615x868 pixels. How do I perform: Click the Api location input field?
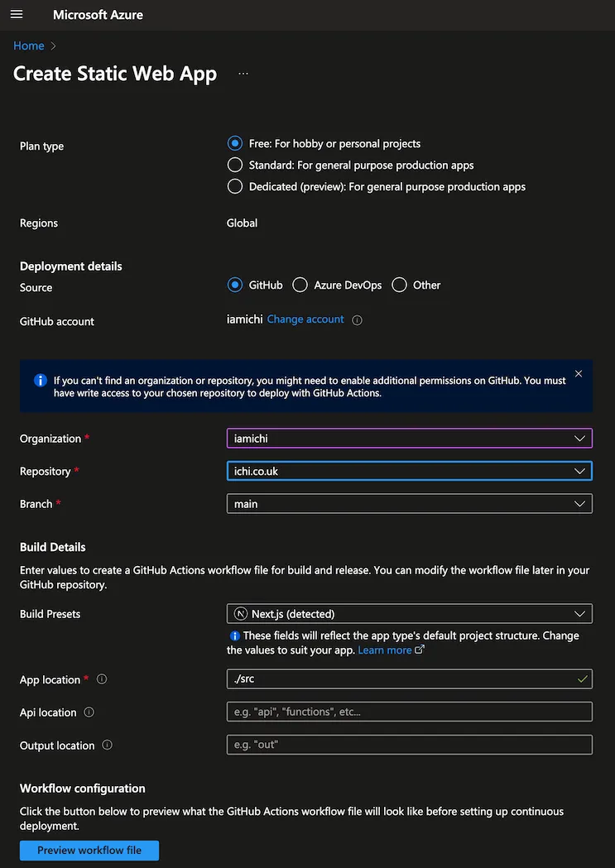410,712
